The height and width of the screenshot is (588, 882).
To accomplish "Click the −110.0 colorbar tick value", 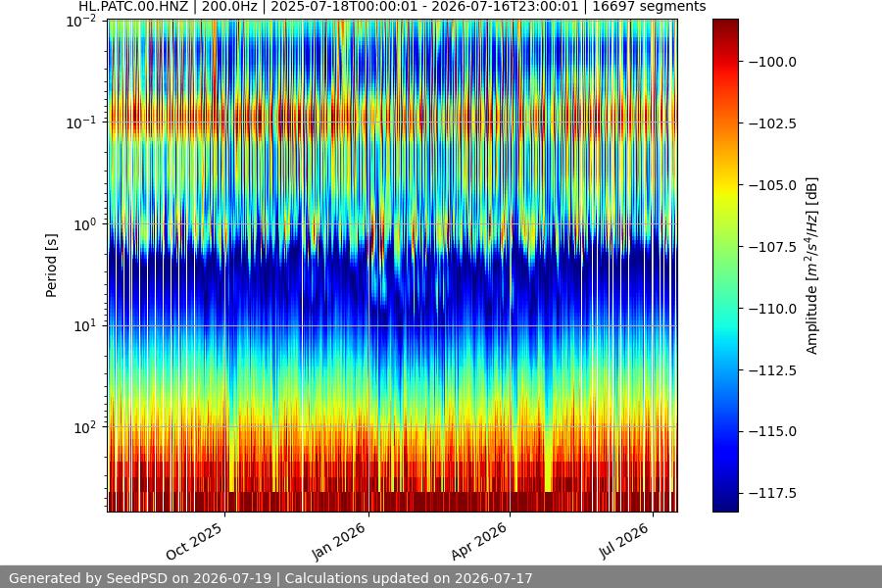I will tap(773, 309).
